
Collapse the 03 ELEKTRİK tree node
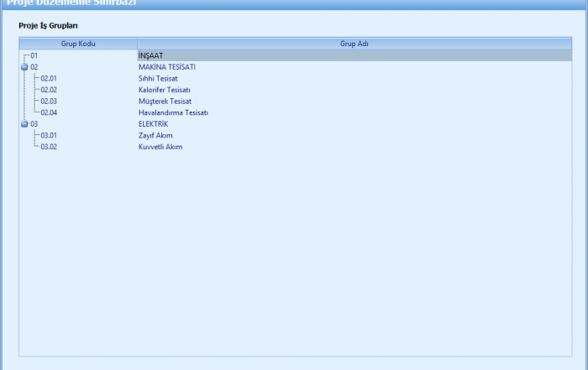pos(24,124)
